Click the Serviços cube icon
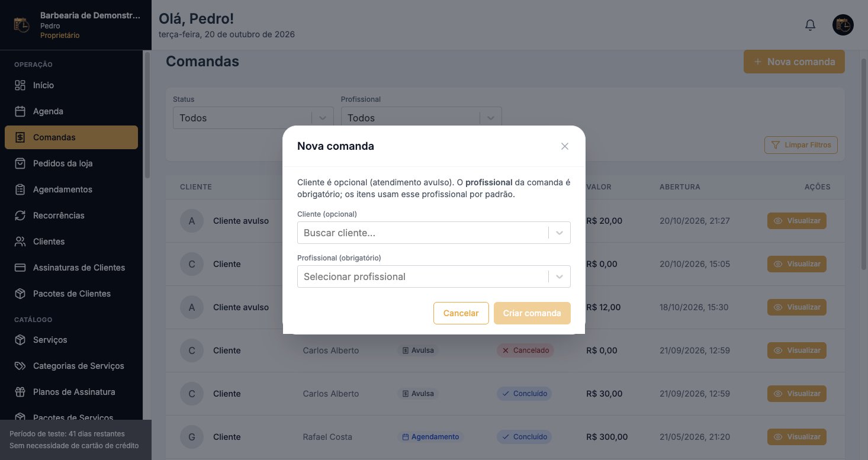This screenshot has height=460, width=868. (20, 340)
